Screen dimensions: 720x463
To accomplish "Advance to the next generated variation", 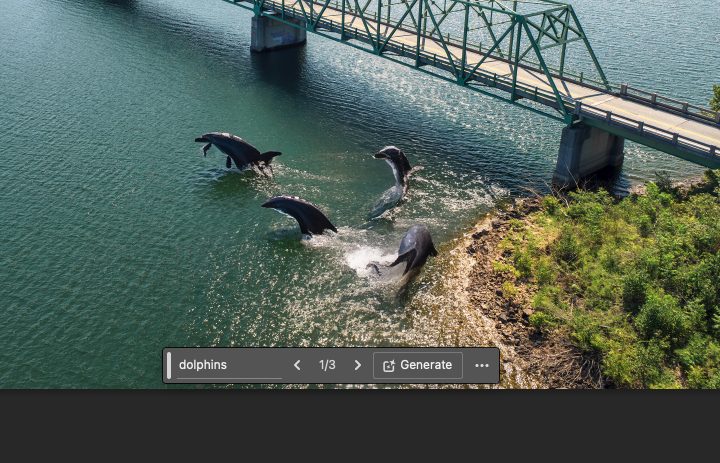I will pos(358,366).
